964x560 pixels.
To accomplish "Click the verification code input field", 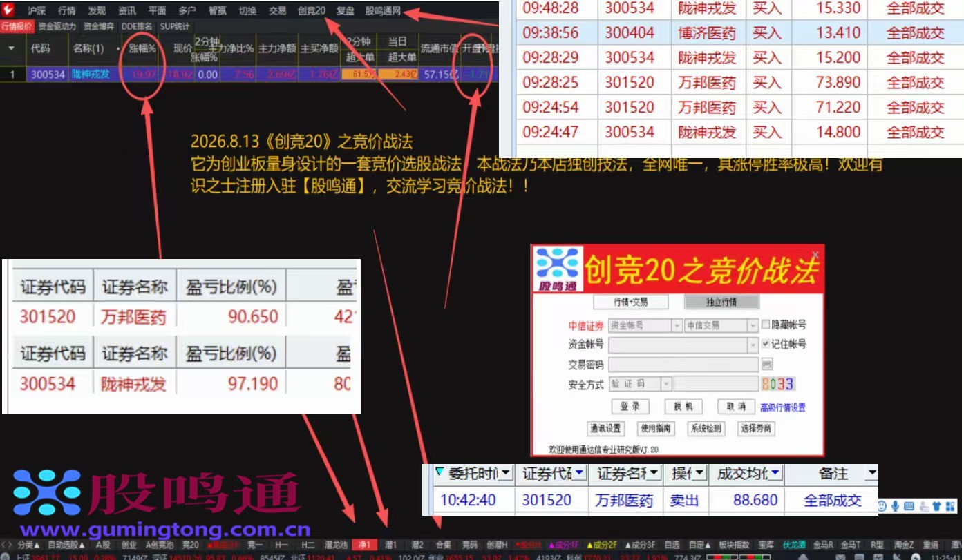I will (717, 384).
